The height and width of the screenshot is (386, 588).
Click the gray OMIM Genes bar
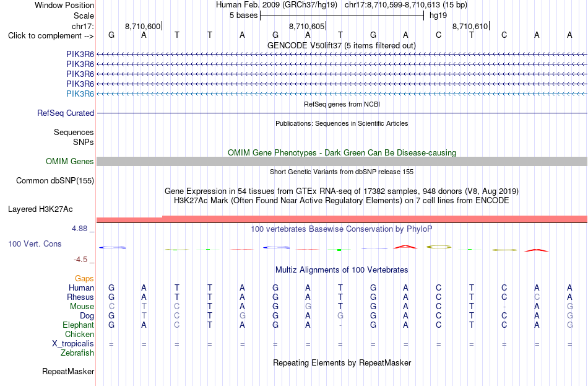pyautogui.click(x=342, y=162)
